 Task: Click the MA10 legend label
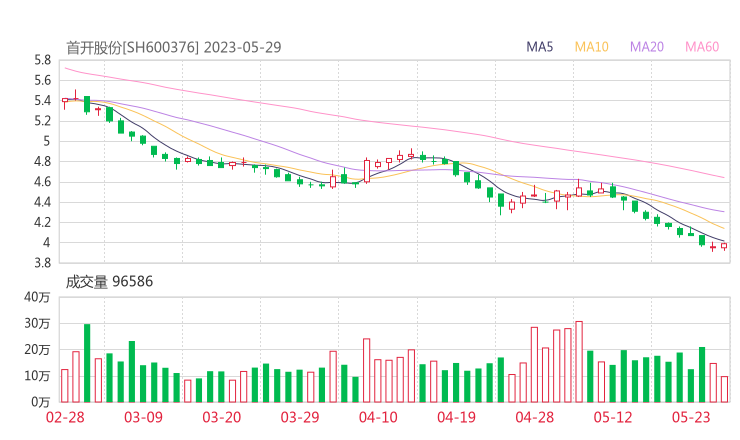pyautogui.click(x=591, y=47)
